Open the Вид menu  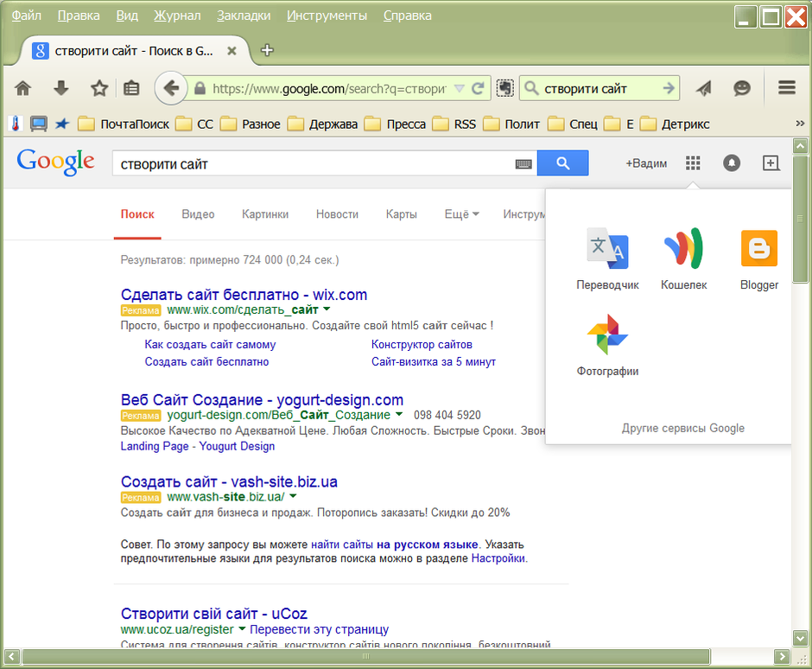click(127, 16)
